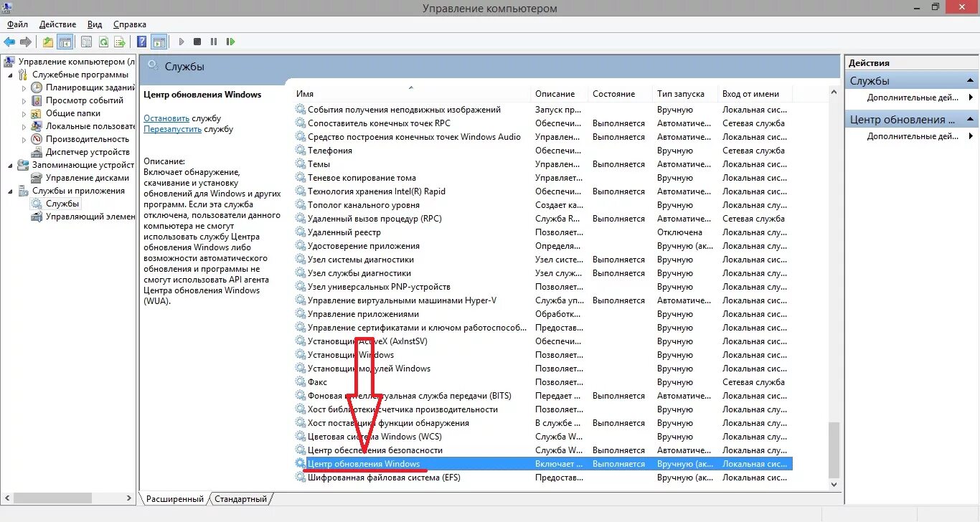Open the Справка menu
Screen dimensions: 980x522
point(130,24)
